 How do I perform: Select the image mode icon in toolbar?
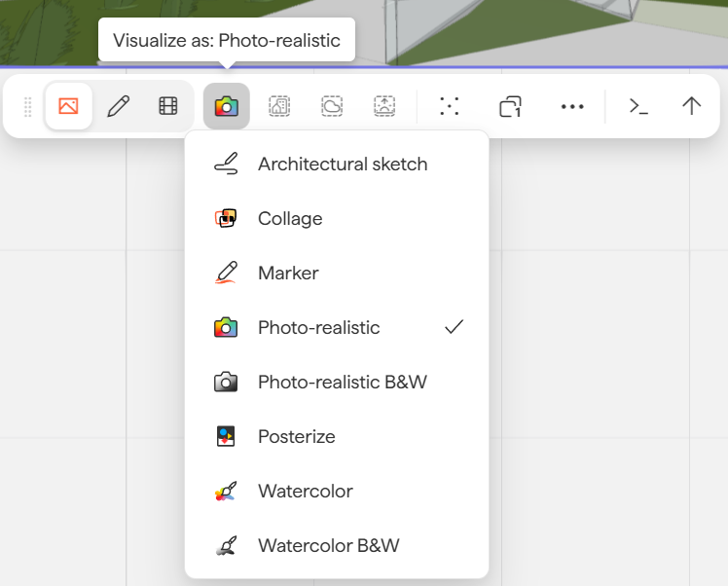click(68, 106)
